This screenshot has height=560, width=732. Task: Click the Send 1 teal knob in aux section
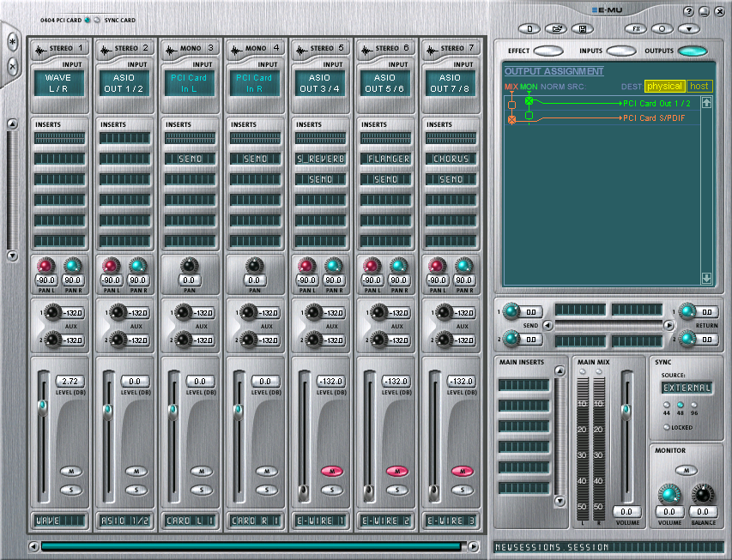[x=511, y=311]
